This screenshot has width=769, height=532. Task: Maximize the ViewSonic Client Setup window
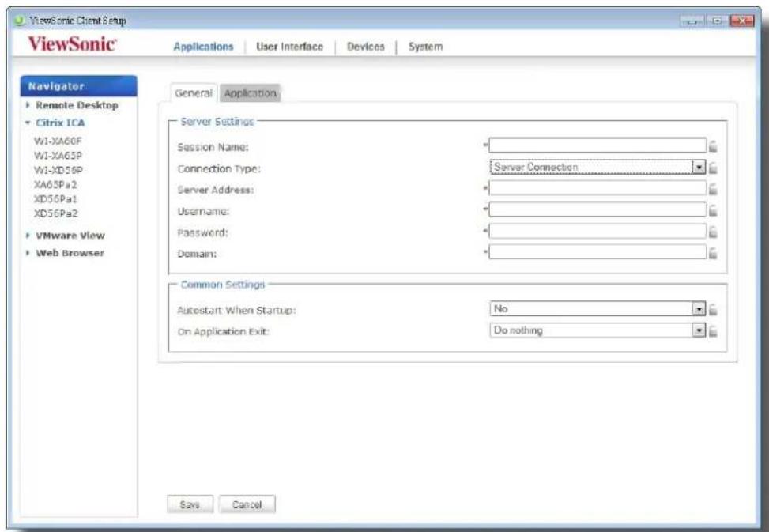[718, 21]
